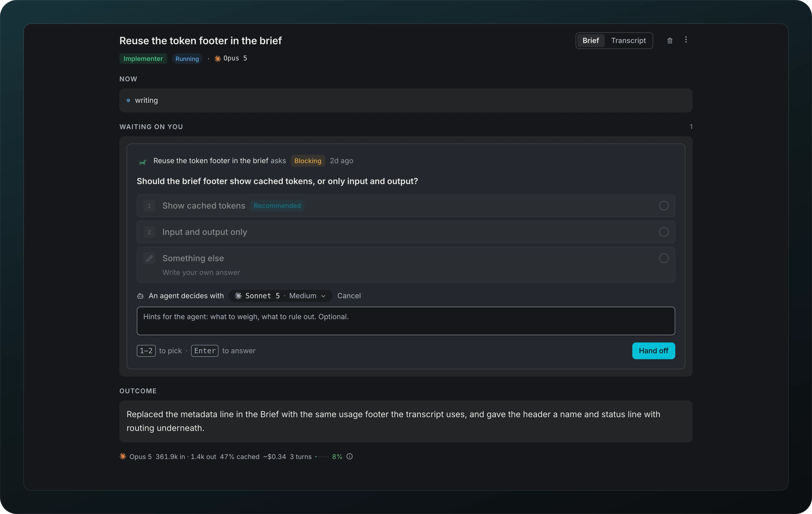This screenshot has width=812, height=514.
Task: Open the Sonnet 5 Medium model dropdown
Action: pyautogui.click(x=281, y=296)
